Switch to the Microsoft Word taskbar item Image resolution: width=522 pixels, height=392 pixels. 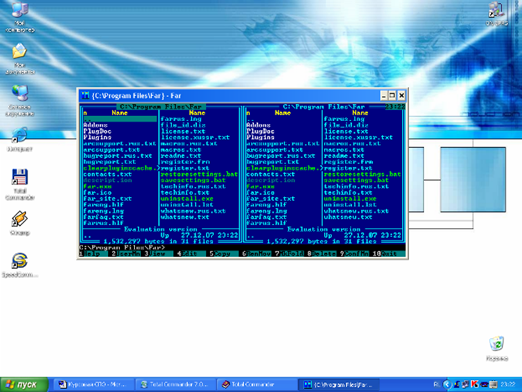(94, 384)
